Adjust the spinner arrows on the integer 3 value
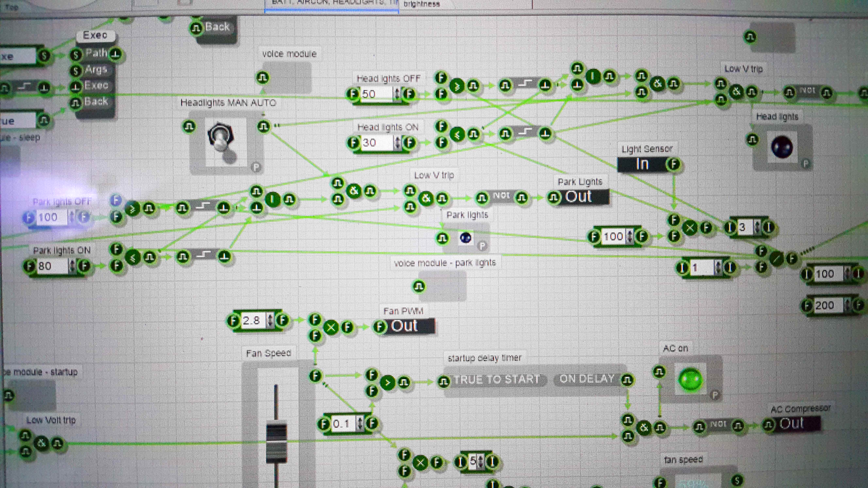The height and width of the screenshot is (488, 868). [x=758, y=228]
